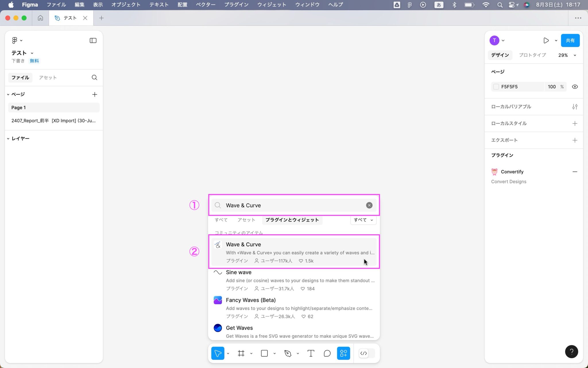This screenshot has width=588, height=368.
Task: Select the Frame tool in toolbar
Action: coord(241,353)
